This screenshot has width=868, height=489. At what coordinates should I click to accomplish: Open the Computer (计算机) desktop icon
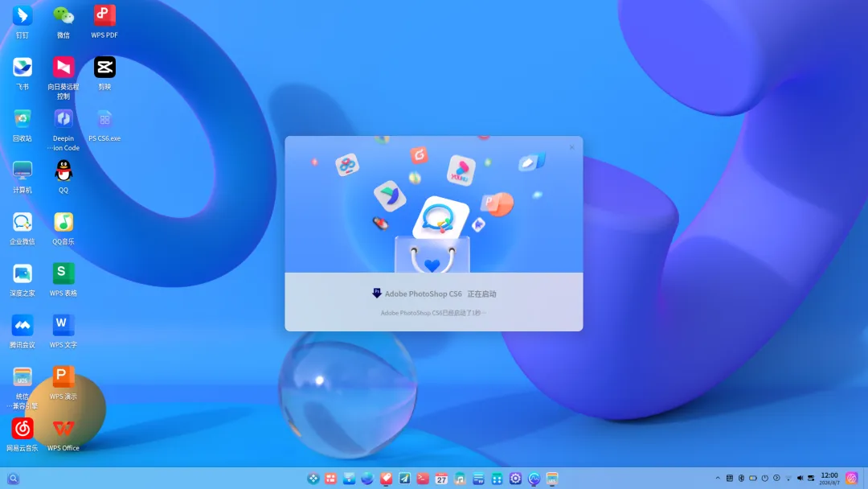pyautogui.click(x=23, y=170)
